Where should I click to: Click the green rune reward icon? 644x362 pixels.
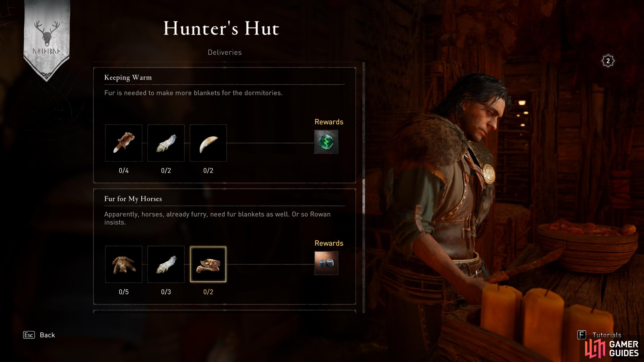coord(326,142)
